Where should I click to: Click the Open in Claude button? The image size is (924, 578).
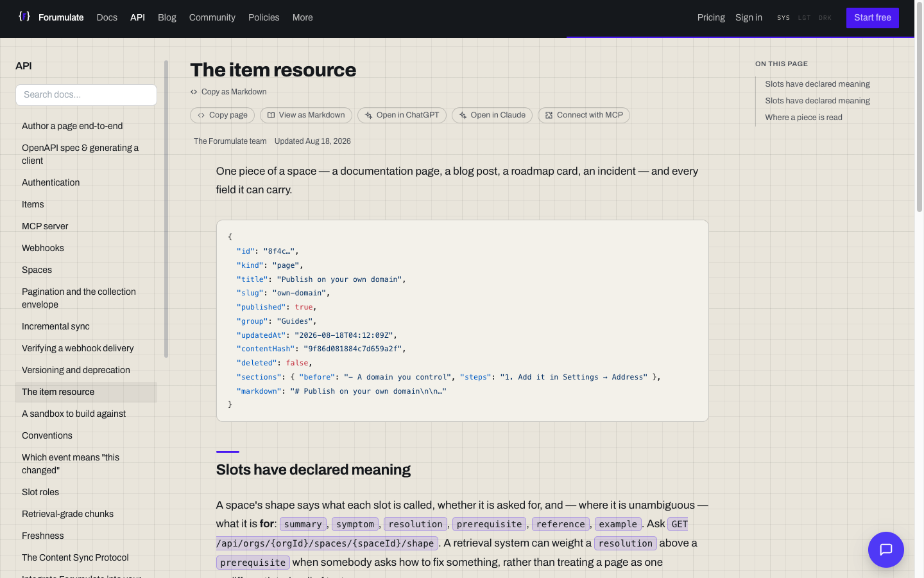click(x=492, y=116)
